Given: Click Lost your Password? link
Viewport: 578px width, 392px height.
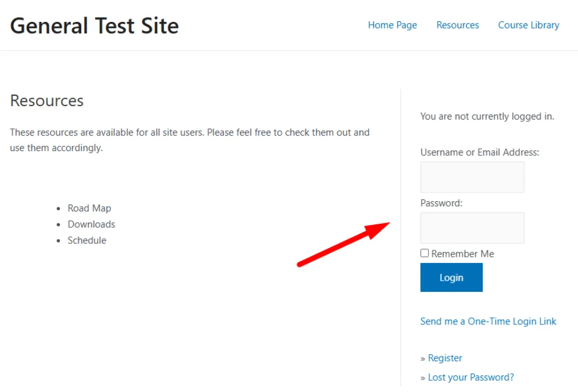Looking at the screenshot, I should coord(471,377).
